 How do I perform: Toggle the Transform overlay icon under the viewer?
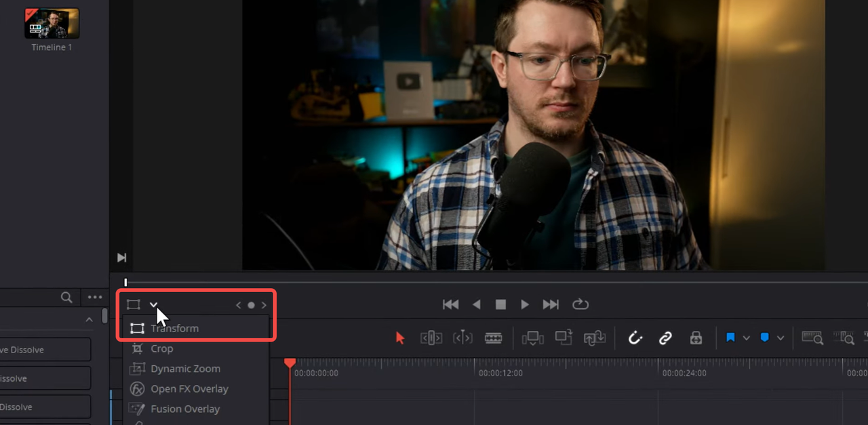click(x=134, y=305)
